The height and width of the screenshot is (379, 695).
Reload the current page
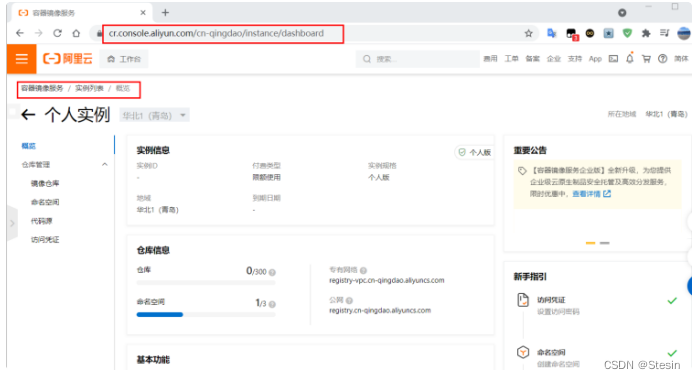[58, 33]
